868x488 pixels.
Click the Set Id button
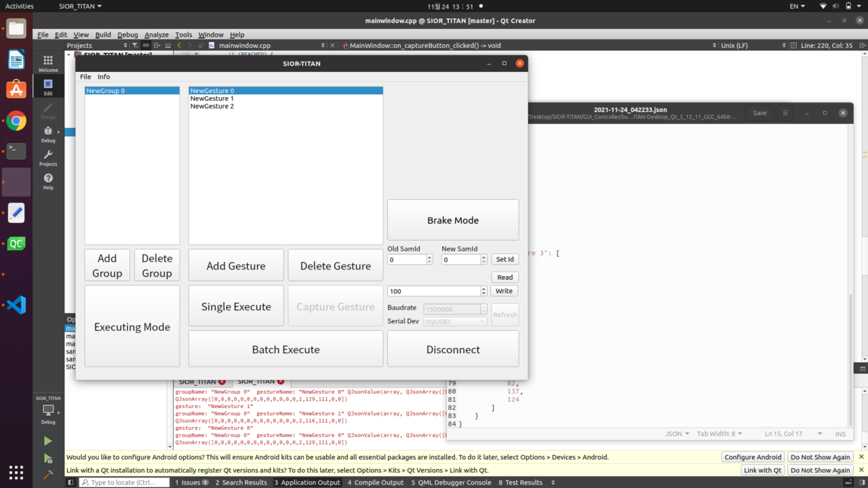[x=505, y=259]
